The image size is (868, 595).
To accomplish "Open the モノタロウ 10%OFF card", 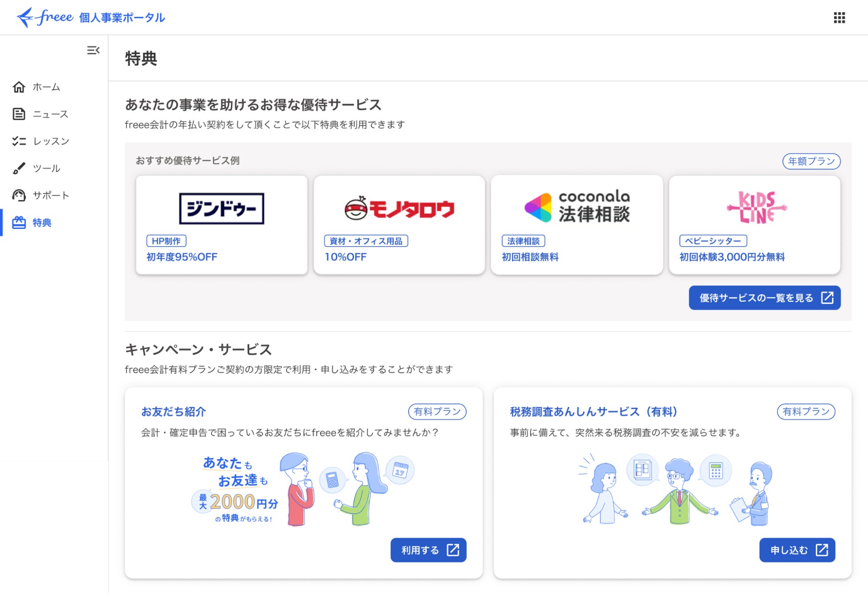I will (399, 225).
